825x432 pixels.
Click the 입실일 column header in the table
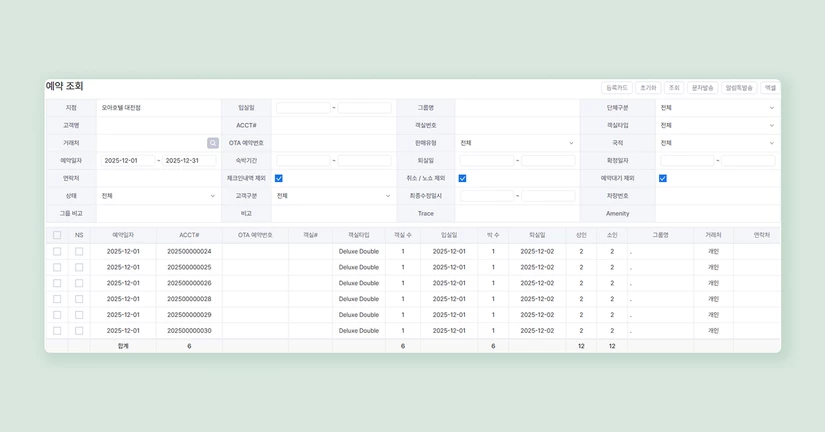pos(449,235)
